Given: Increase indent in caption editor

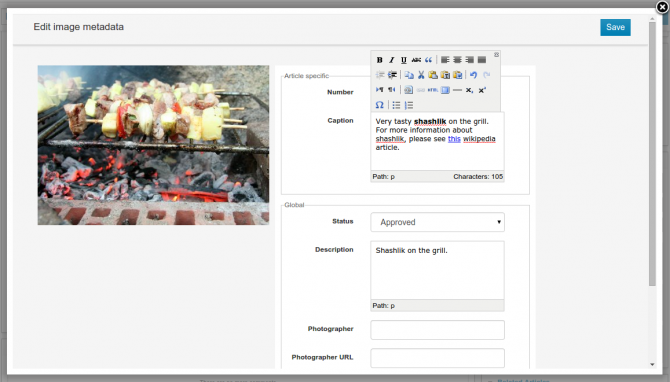Looking at the screenshot, I should coord(392,75).
